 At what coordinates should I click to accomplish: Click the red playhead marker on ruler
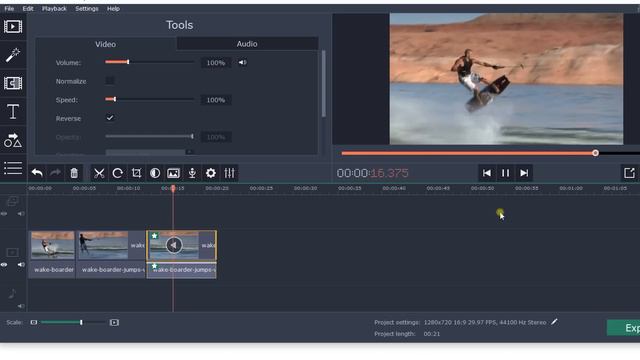pyautogui.click(x=173, y=188)
